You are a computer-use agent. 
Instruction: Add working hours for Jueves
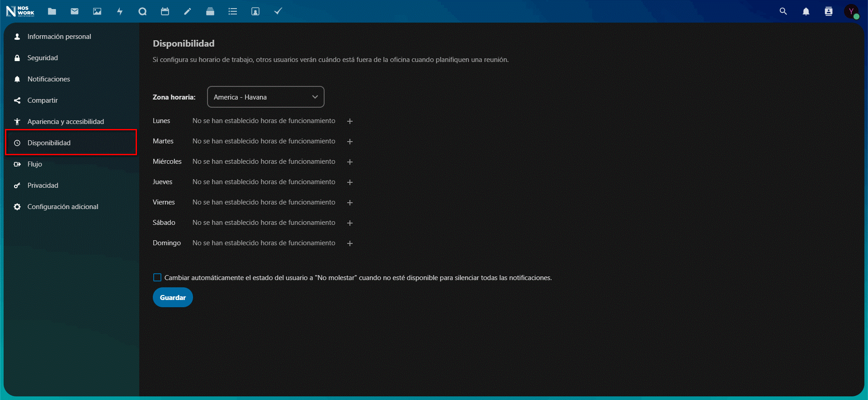click(350, 182)
